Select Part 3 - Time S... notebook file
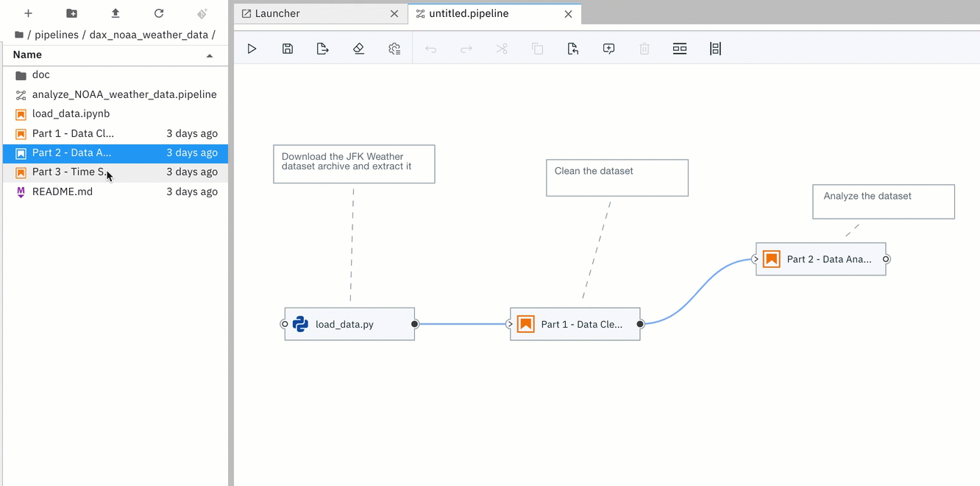 pyautogui.click(x=116, y=172)
